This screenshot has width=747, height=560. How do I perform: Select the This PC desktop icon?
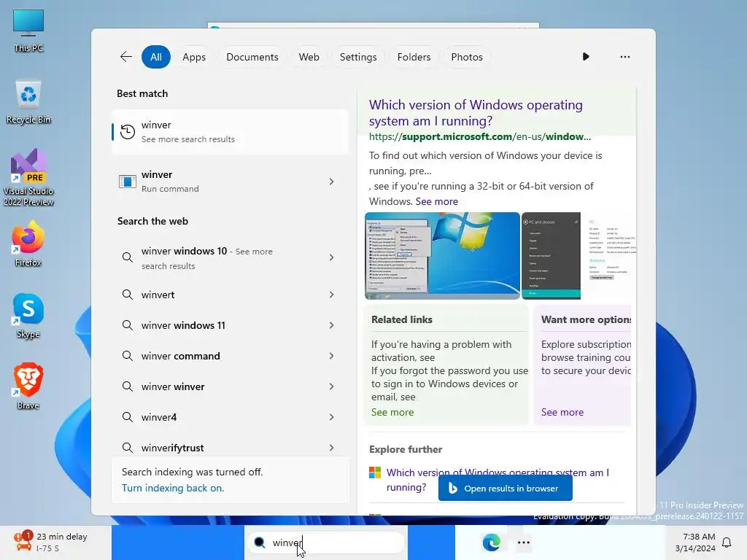(28, 31)
